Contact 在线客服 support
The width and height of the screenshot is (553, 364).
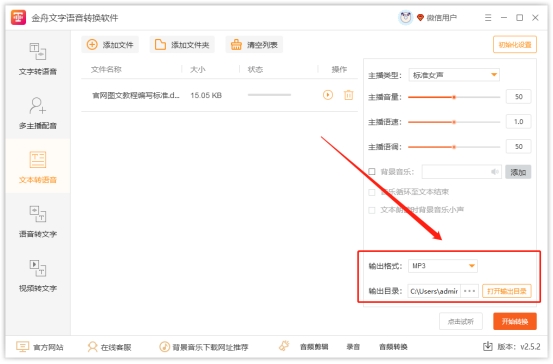[109, 347]
